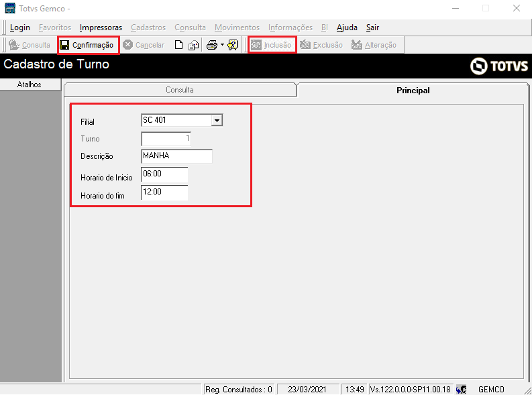Expand the Filial dropdown arrow
This screenshot has height=395, width=532.
(x=217, y=120)
